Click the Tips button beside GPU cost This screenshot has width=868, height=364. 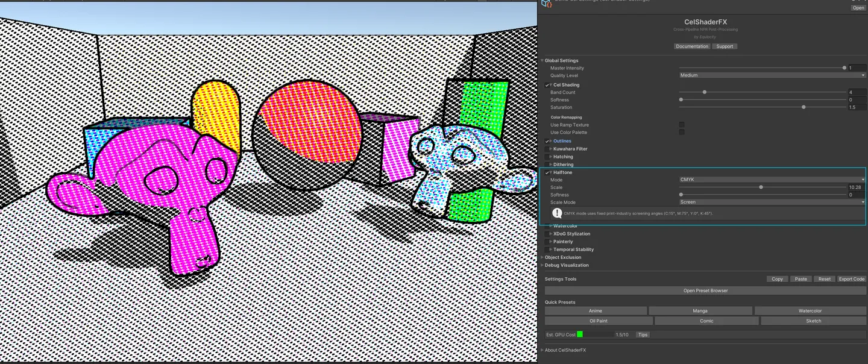pyautogui.click(x=643, y=334)
